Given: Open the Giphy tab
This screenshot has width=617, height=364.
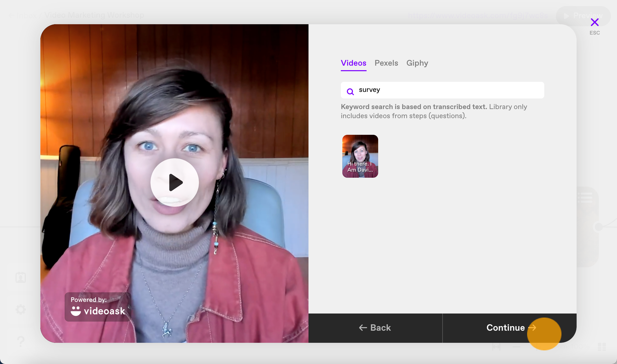Looking at the screenshot, I should (x=417, y=63).
